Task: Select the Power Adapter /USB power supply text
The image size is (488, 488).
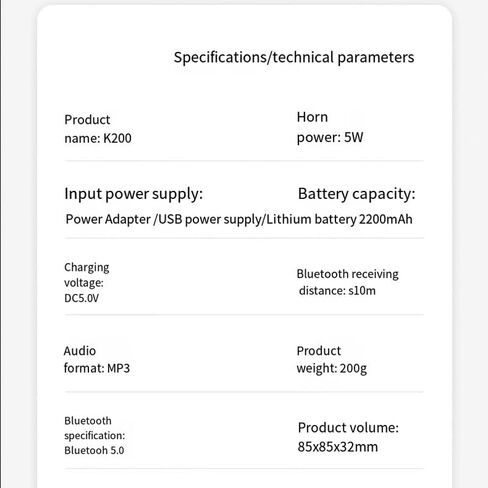Action: coord(164,219)
